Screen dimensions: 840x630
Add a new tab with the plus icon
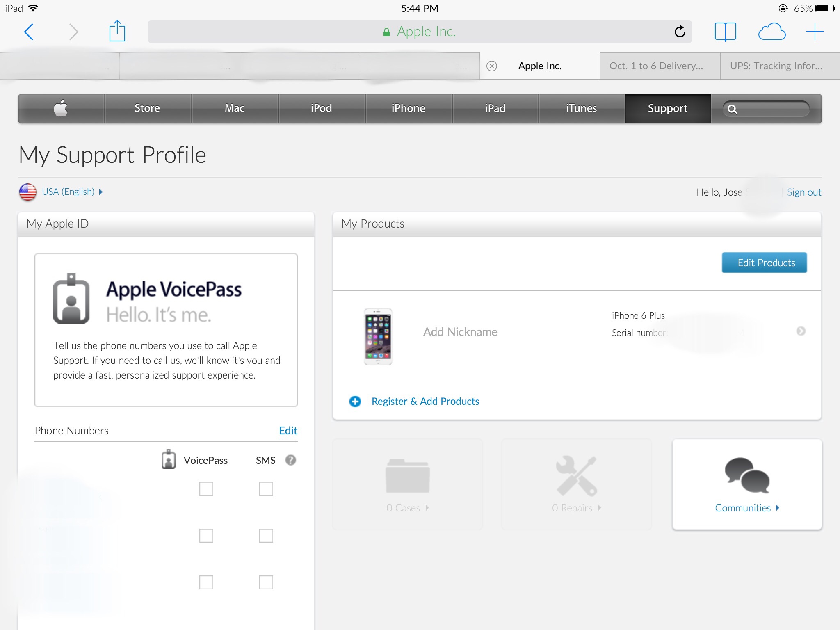click(x=815, y=32)
